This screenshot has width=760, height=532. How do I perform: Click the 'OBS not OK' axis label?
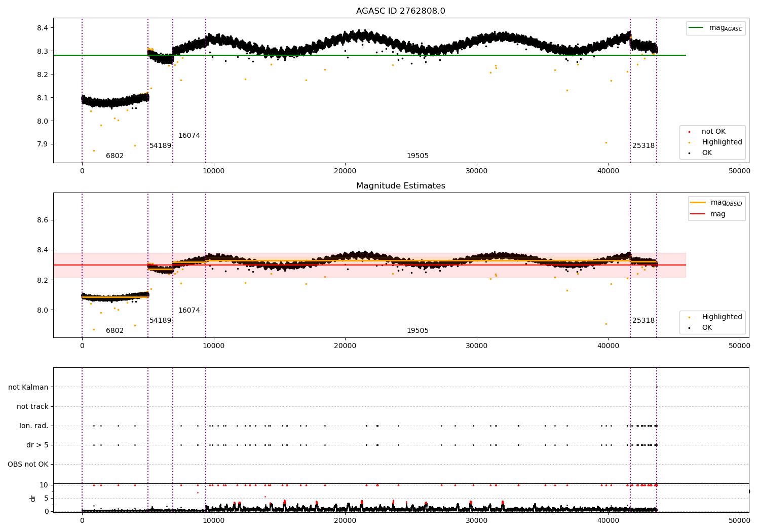[28, 465]
